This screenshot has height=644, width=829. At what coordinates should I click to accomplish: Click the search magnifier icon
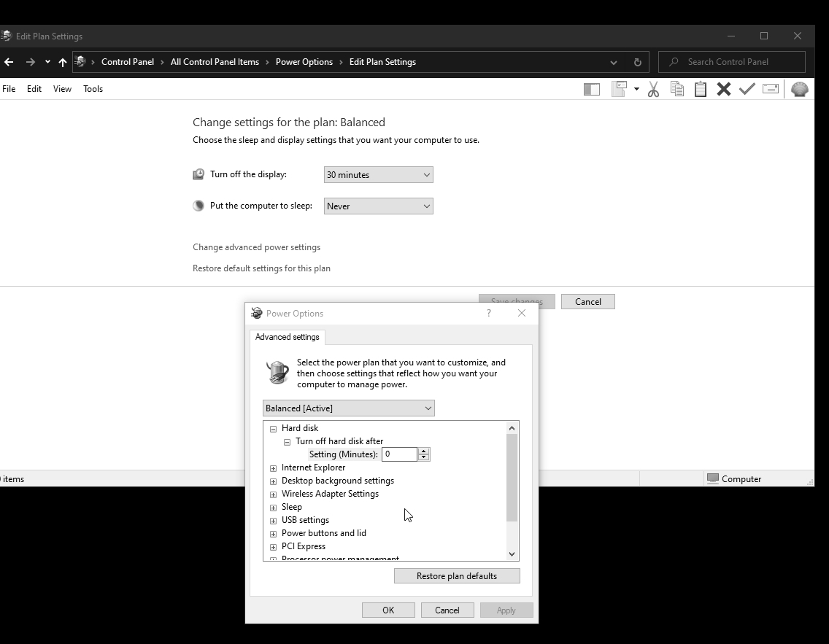[674, 62]
